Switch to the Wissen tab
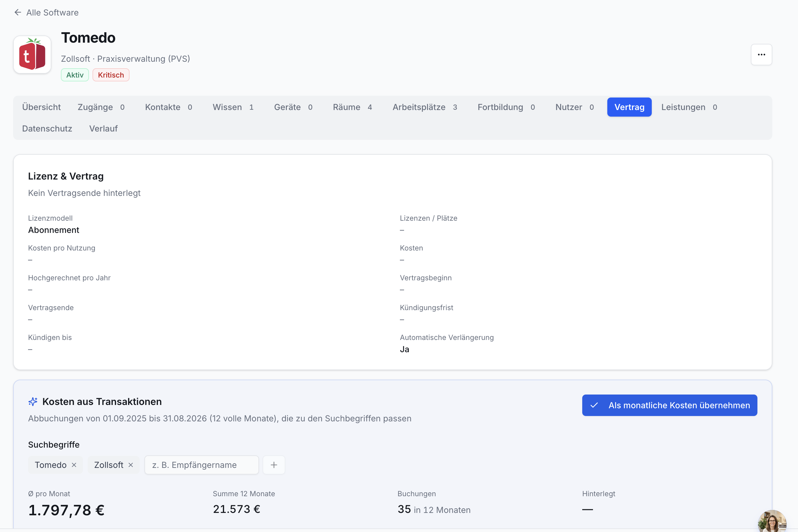798x532 pixels. click(233, 107)
